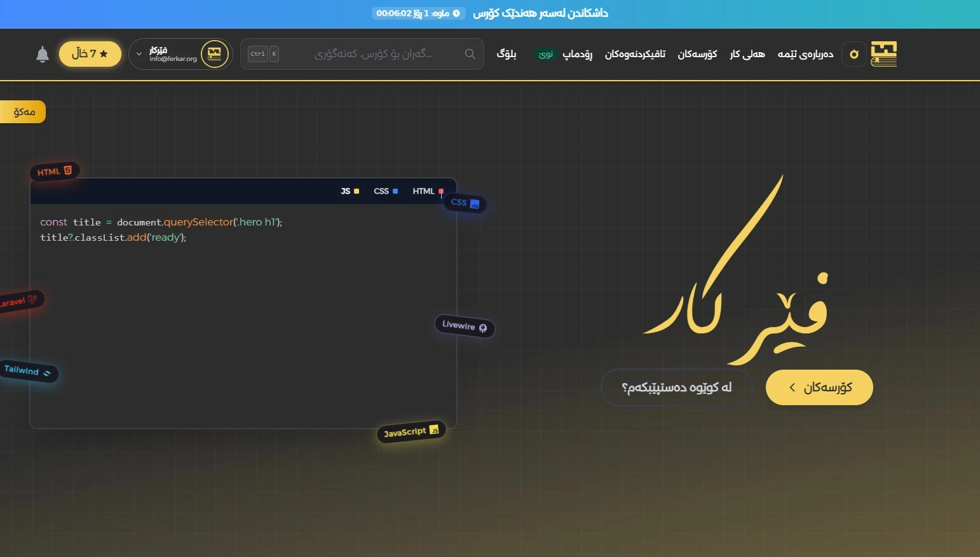Open the تاقیکردنەوەکان menu item
Image resolution: width=980 pixels, height=557 pixels.
[x=635, y=54]
